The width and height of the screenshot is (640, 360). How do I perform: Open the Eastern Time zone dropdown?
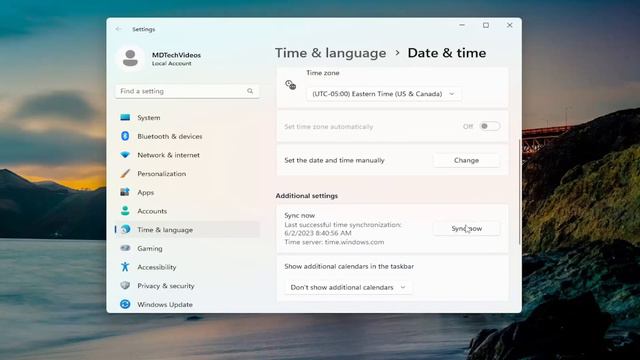(384, 94)
